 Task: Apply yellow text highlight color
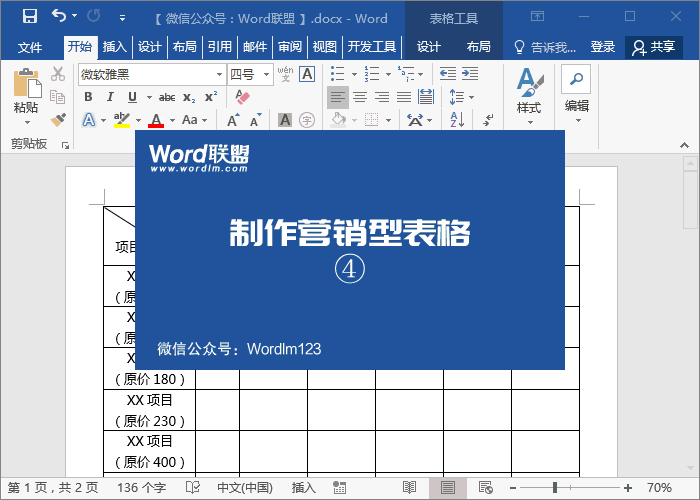(121, 120)
